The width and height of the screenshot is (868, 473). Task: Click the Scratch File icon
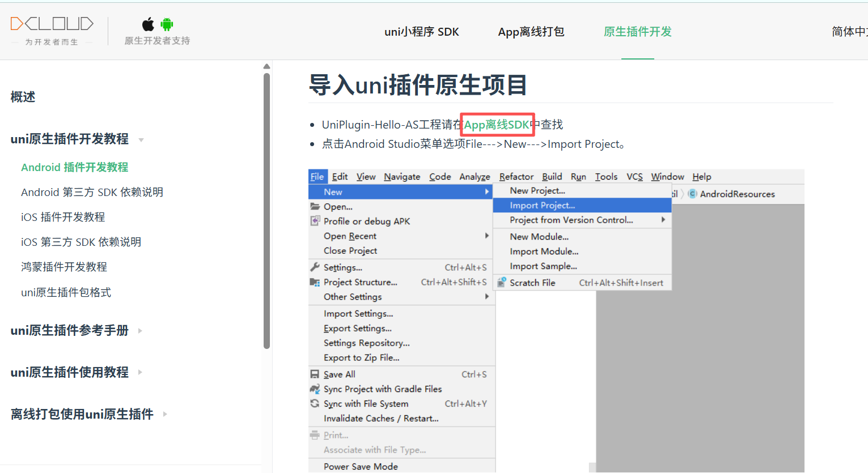501,282
